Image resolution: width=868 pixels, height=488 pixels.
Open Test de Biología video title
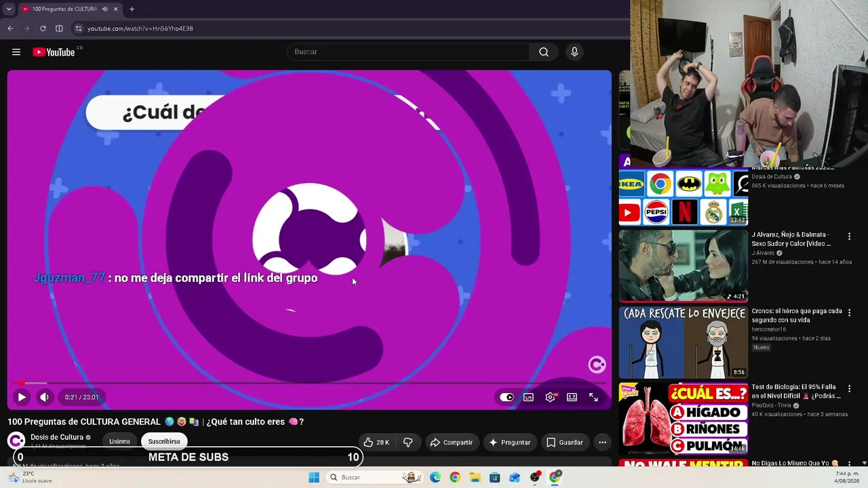tap(796, 391)
